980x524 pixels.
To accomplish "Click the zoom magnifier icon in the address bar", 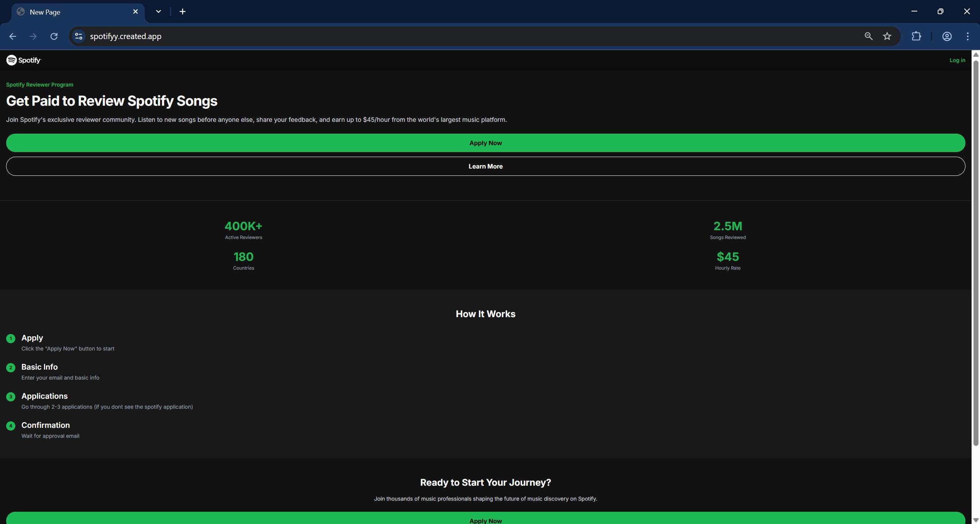I will point(868,36).
